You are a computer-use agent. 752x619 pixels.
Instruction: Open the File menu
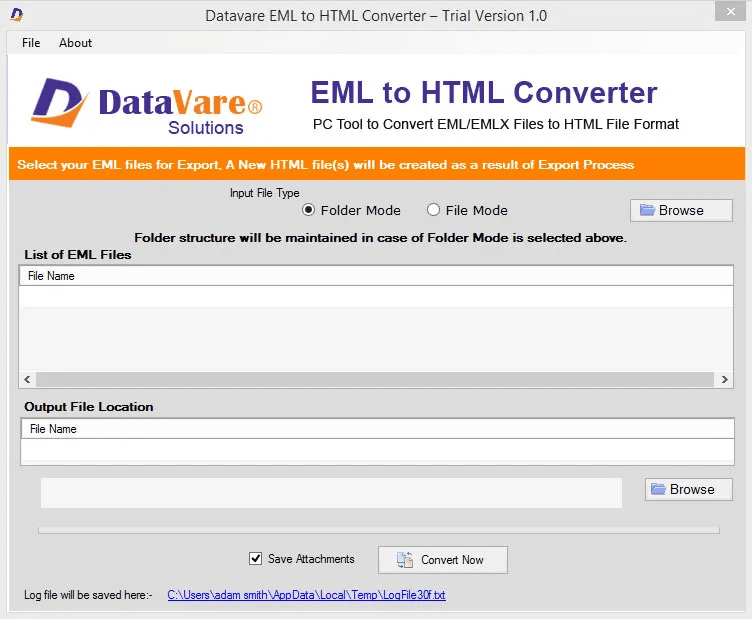click(31, 43)
